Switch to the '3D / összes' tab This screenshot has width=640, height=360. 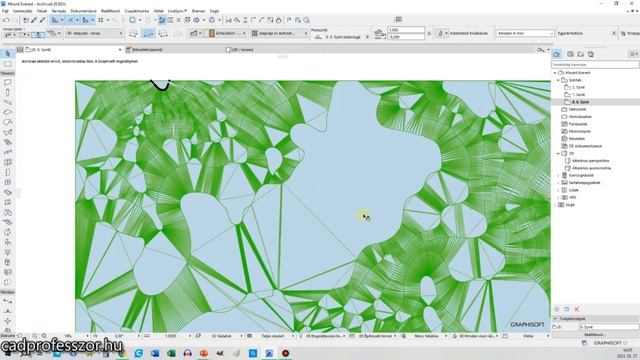(241, 50)
